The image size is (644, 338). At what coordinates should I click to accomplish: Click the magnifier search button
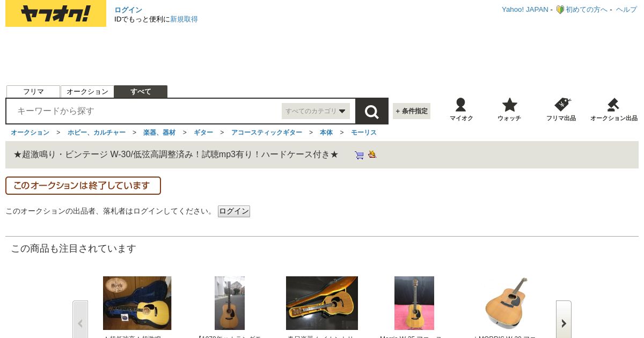pos(372,111)
